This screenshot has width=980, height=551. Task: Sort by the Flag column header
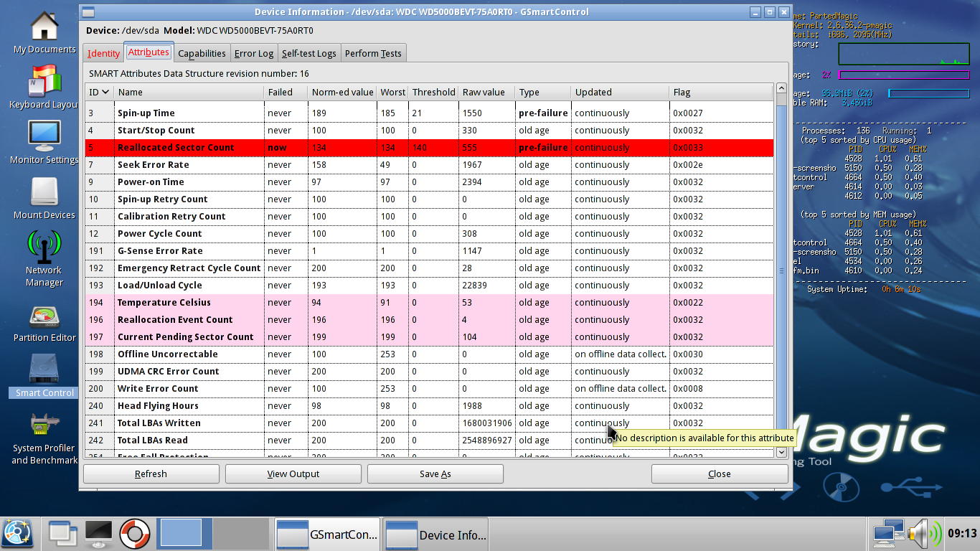pyautogui.click(x=721, y=92)
